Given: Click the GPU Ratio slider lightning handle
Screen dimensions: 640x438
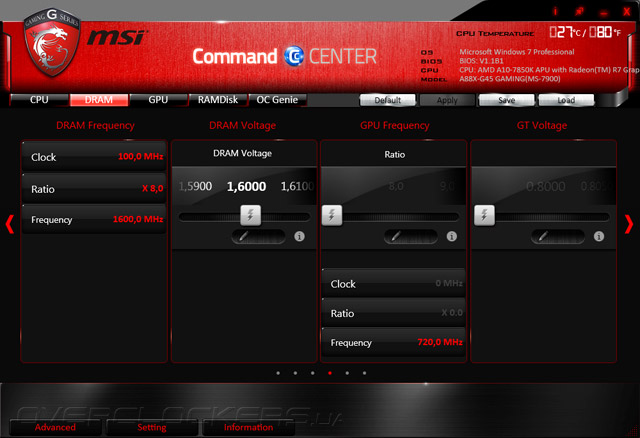Looking at the screenshot, I should [332, 216].
